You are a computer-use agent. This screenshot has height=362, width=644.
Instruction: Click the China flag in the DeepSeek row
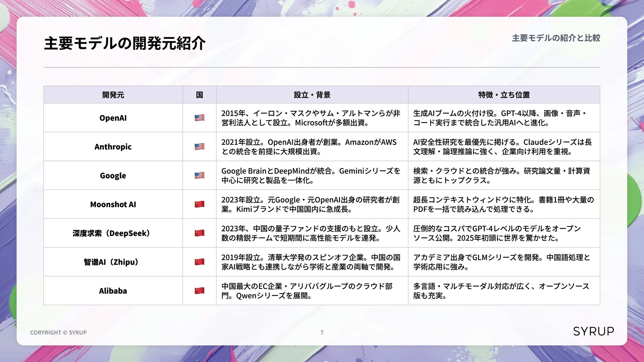(199, 233)
